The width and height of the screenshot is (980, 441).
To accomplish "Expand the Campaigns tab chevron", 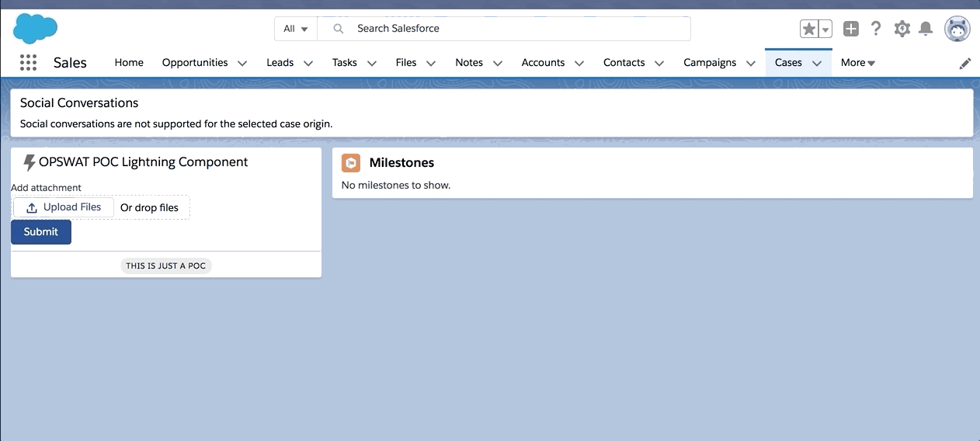I will (x=751, y=64).
